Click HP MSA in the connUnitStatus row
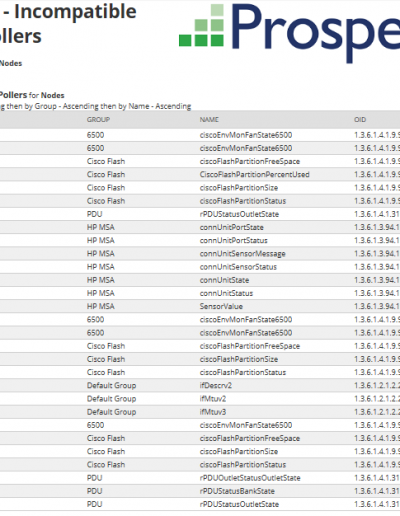 pyautogui.click(x=101, y=293)
